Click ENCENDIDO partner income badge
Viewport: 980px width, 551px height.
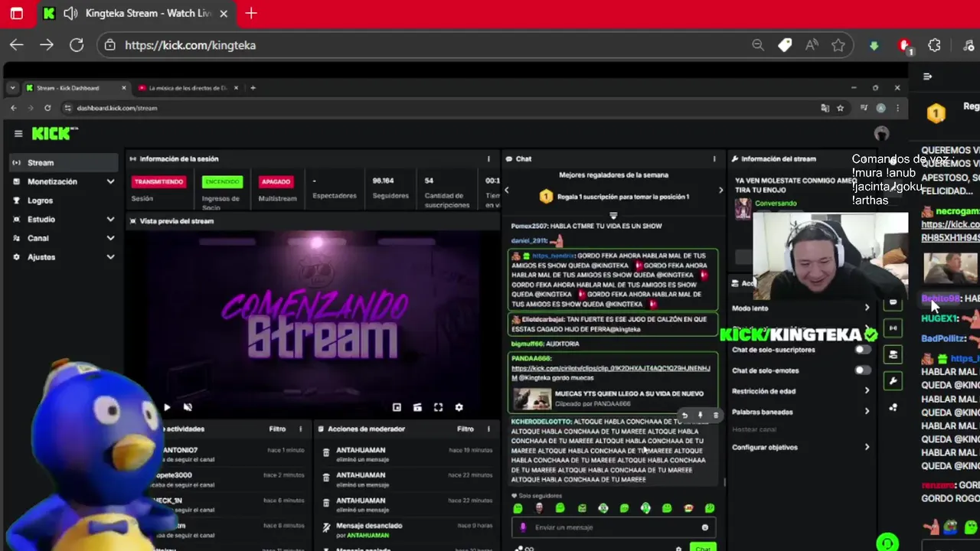(x=222, y=182)
